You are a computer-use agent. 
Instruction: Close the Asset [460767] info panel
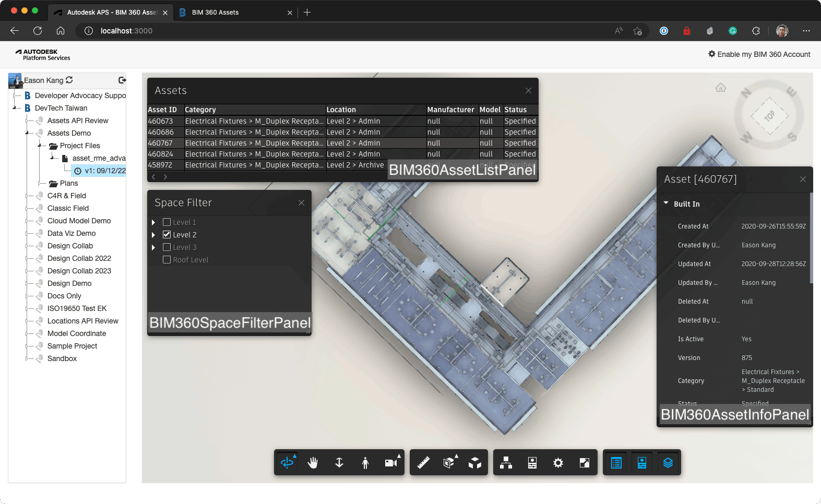tap(803, 179)
